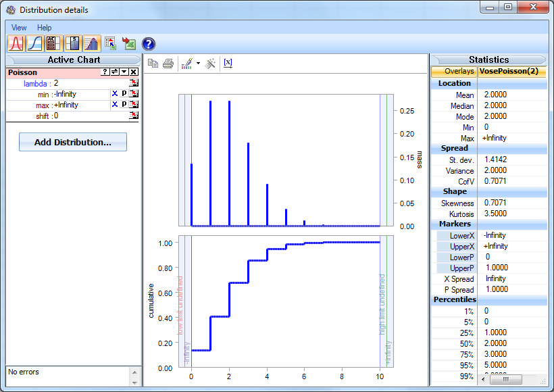This screenshot has width=554, height=392.
Task: Copy the chart using the copy icon
Action: coord(153,64)
